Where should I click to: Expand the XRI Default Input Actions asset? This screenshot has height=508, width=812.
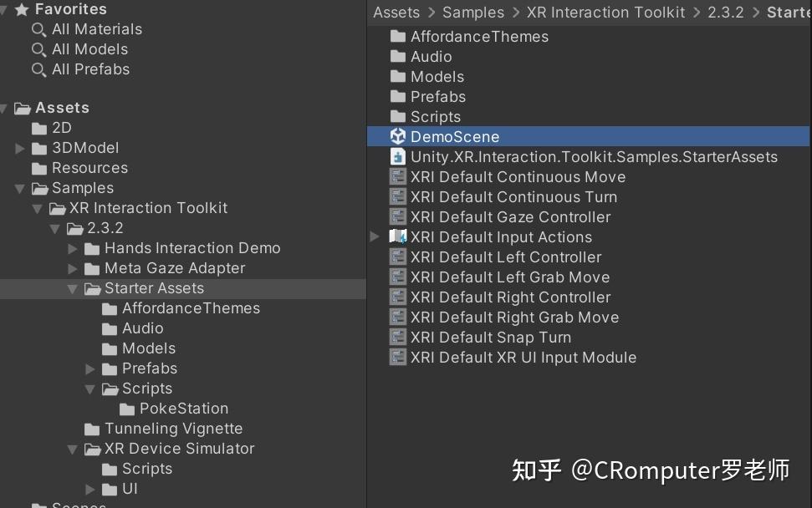(x=375, y=236)
